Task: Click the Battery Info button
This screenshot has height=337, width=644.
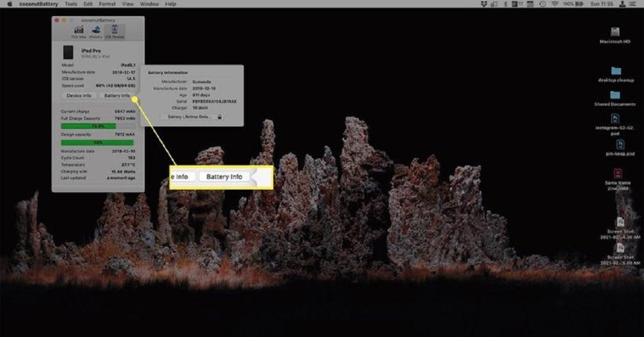Action: [117, 96]
